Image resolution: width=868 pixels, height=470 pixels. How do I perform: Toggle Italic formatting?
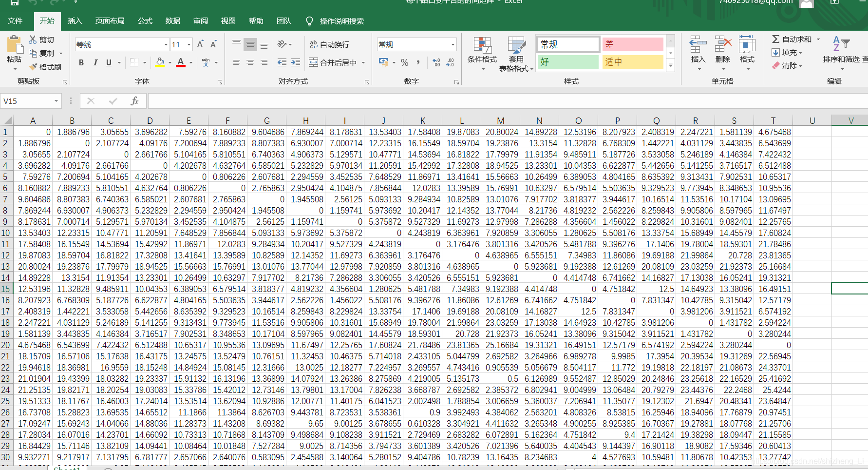click(95, 62)
